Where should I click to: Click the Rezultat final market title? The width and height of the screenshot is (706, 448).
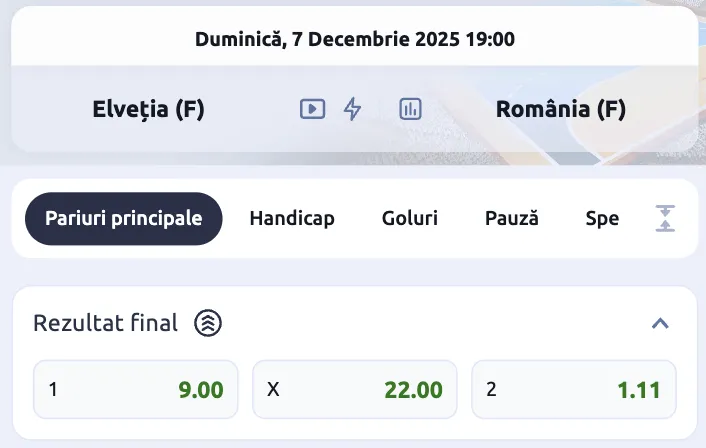pos(106,323)
